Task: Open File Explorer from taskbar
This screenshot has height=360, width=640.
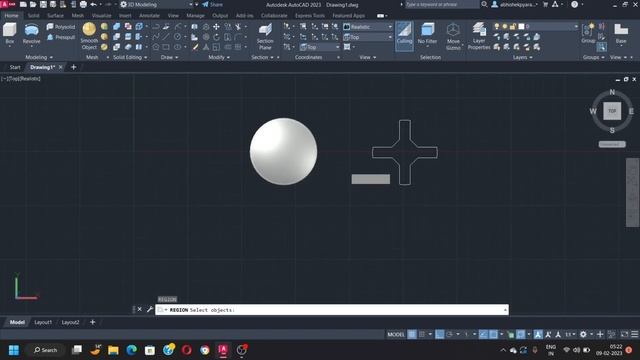Action: [113, 350]
